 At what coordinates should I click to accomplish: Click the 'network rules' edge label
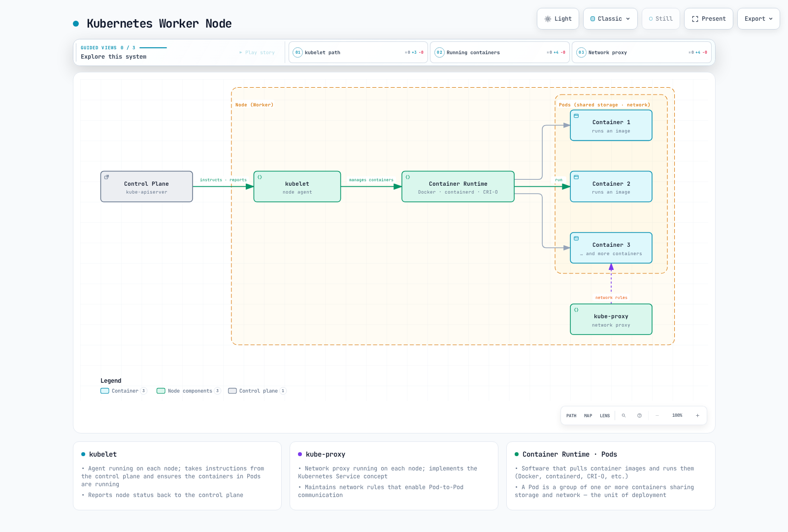pos(611,298)
